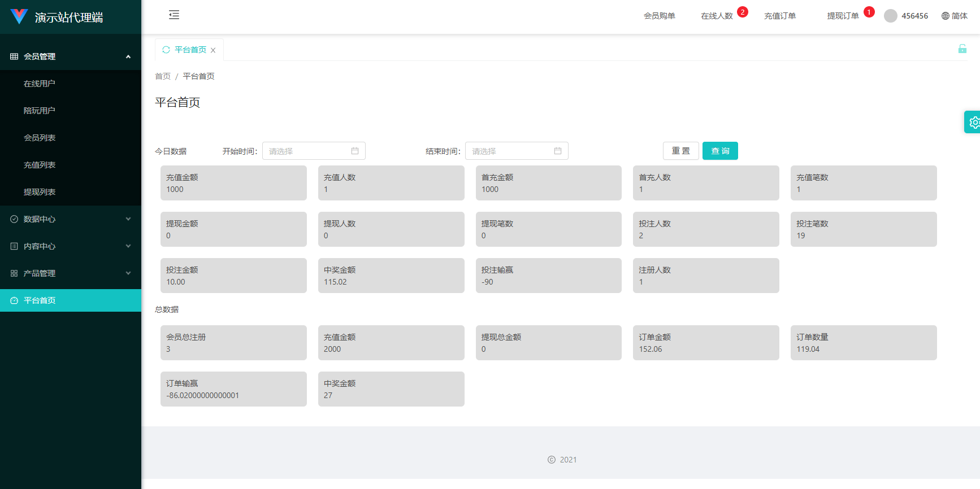Click the green lock icon
The width and height of the screenshot is (980, 489).
[x=962, y=49]
